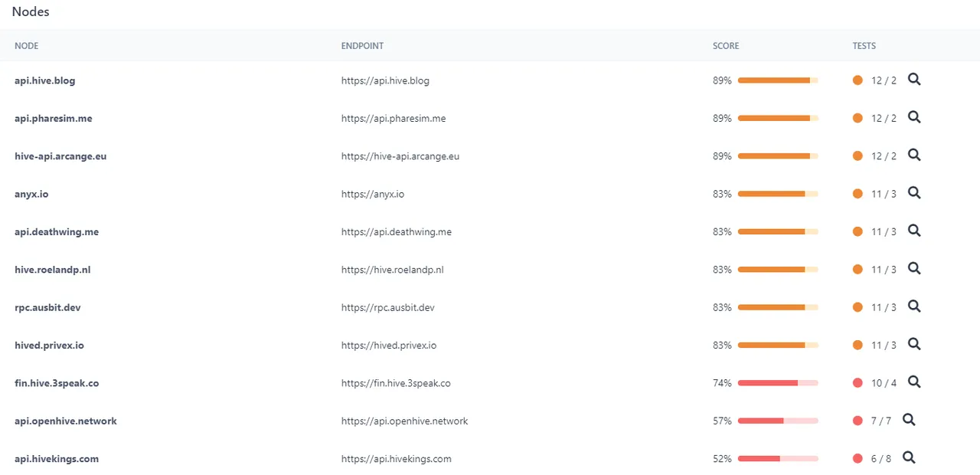Click the NODE column header
The image size is (980, 475).
26,46
